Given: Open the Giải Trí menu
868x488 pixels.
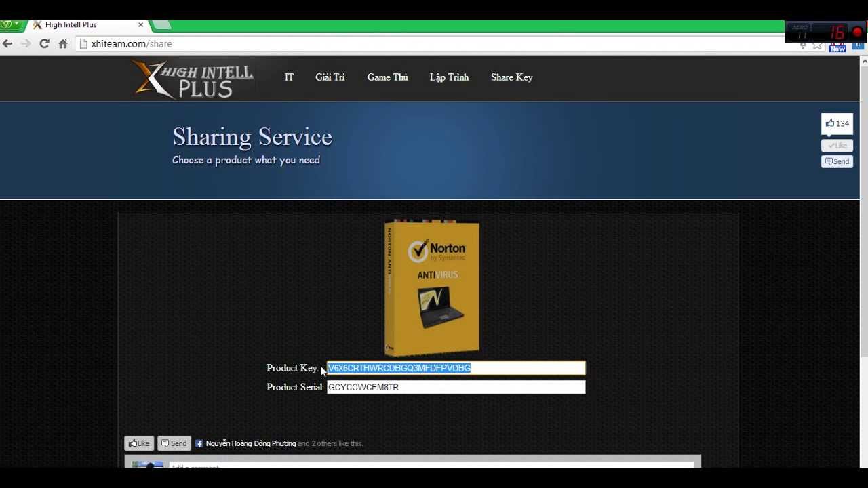Looking at the screenshot, I should pyautogui.click(x=330, y=77).
